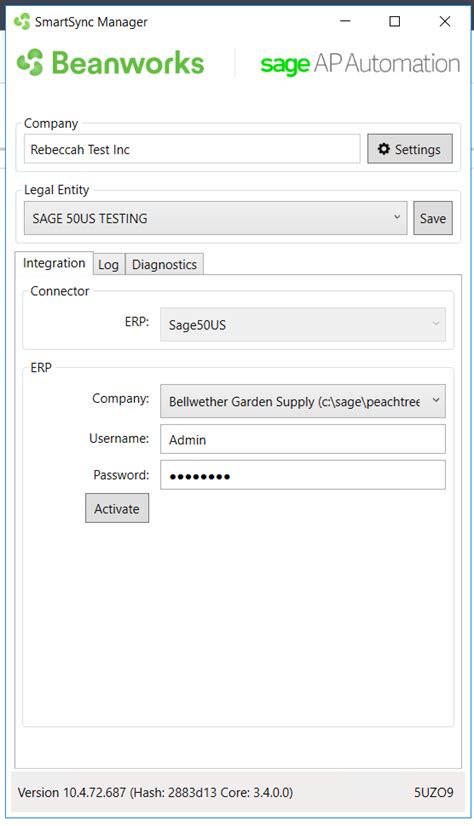Click the version text 10.4.72.687 in status bar
Viewport: 474px width, 826px height.
155,792
